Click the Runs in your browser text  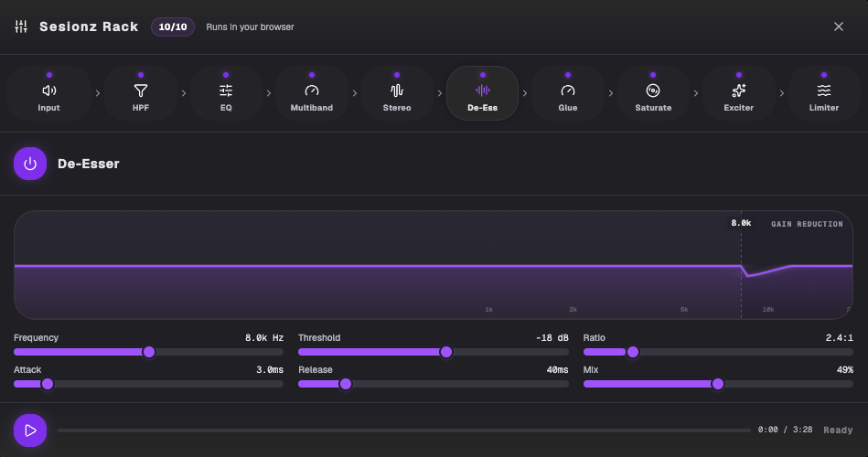250,27
